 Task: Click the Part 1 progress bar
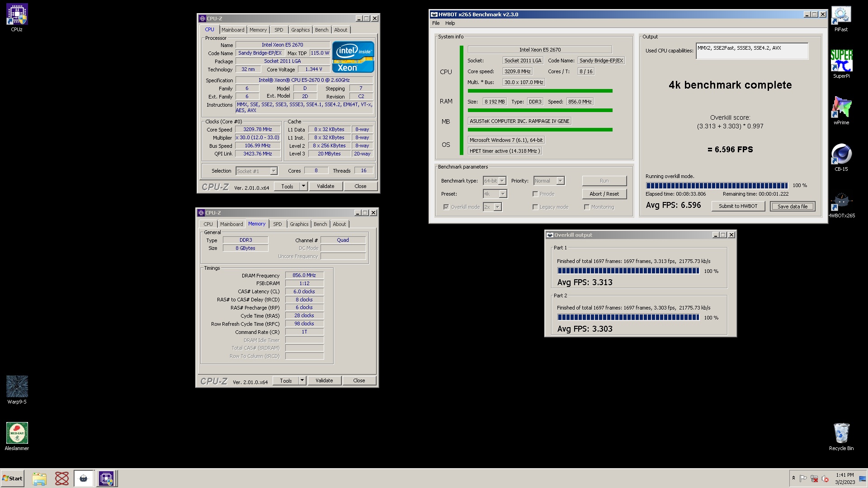[x=628, y=271]
